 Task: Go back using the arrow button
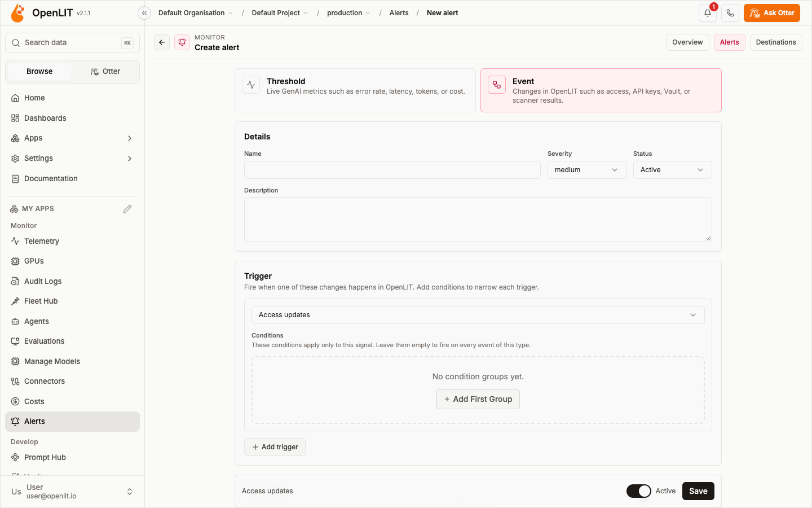tap(162, 42)
